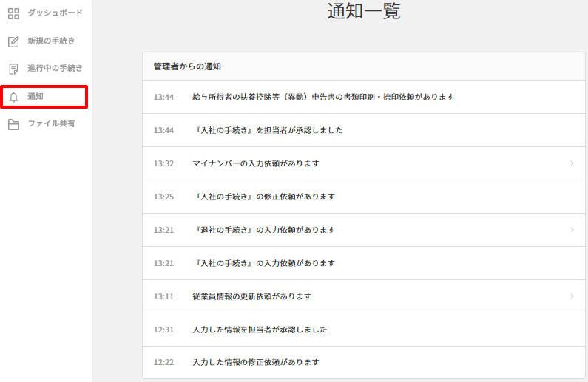
Task: Open 入社の手続きの修正依頼 notification
Action: tap(263, 197)
